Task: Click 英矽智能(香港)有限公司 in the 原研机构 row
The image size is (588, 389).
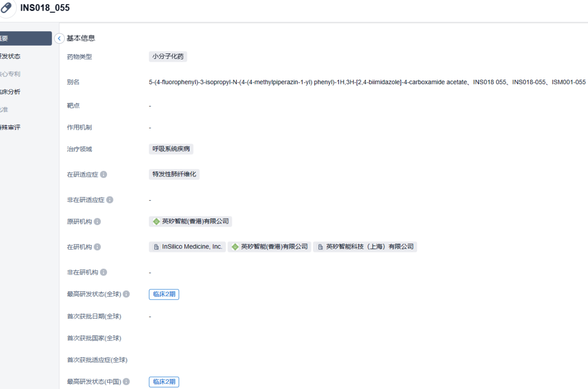Action: (191, 221)
